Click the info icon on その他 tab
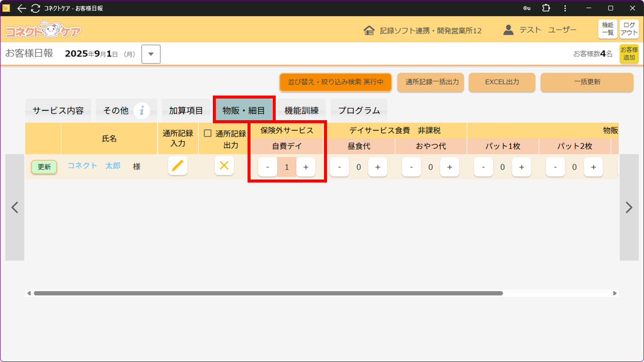This screenshot has height=362, width=644. coord(142,111)
